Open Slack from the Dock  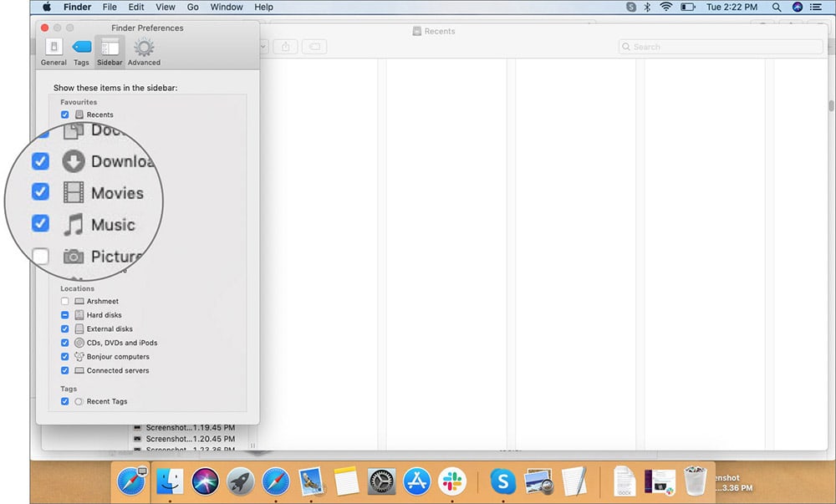click(x=452, y=481)
